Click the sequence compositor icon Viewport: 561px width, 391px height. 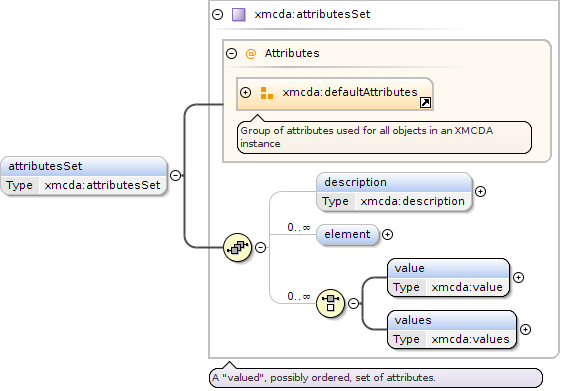(238, 247)
